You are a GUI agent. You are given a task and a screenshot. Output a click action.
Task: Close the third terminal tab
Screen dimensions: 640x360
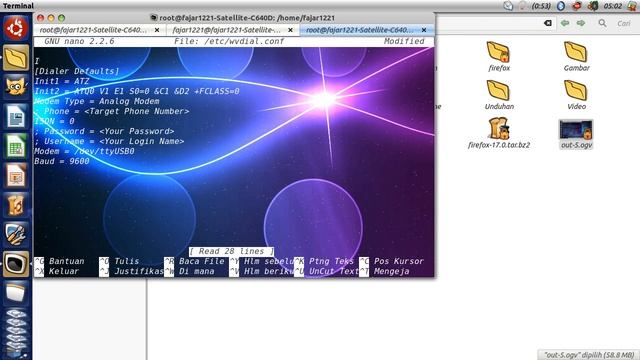tap(424, 30)
